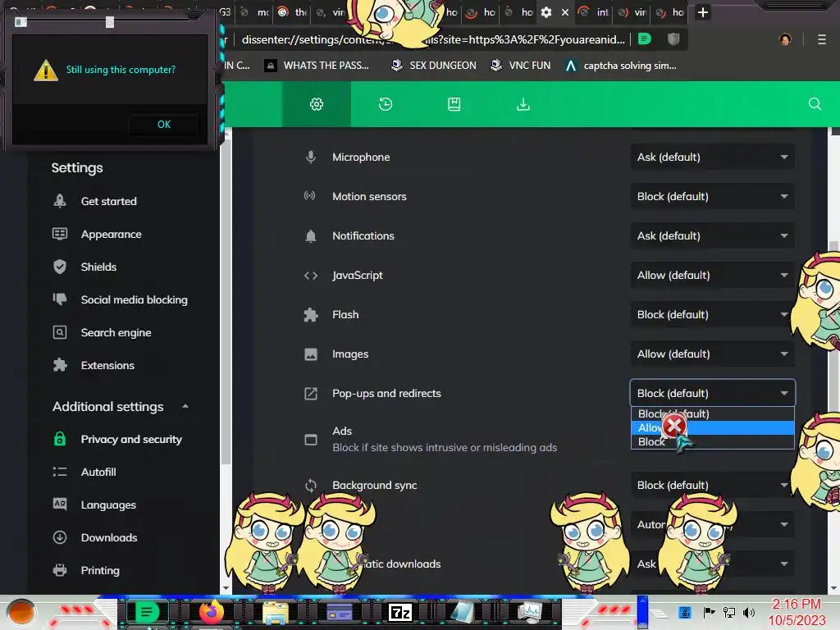Click the Appearance panel icon in sidebar
Viewport: 840px width, 630px height.
tap(60, 234)
